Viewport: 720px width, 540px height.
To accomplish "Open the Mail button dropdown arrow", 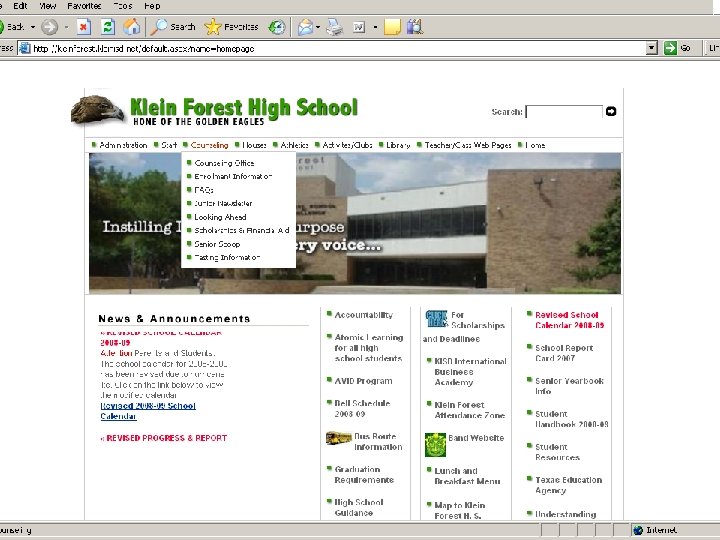I will point(318,27).
